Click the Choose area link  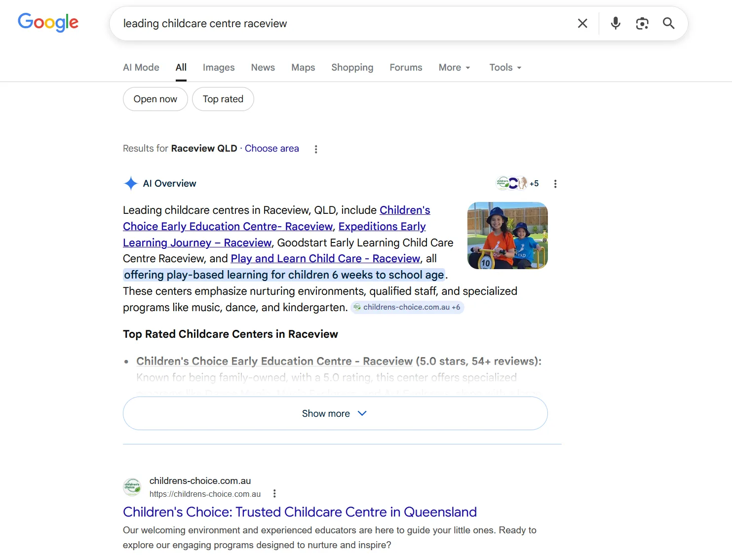[x=272, y=149]
